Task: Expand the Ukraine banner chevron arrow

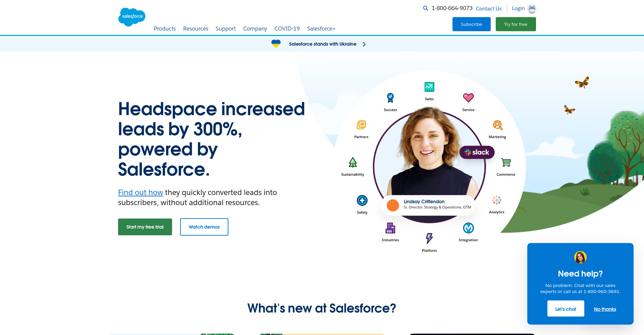Action: 364,44
